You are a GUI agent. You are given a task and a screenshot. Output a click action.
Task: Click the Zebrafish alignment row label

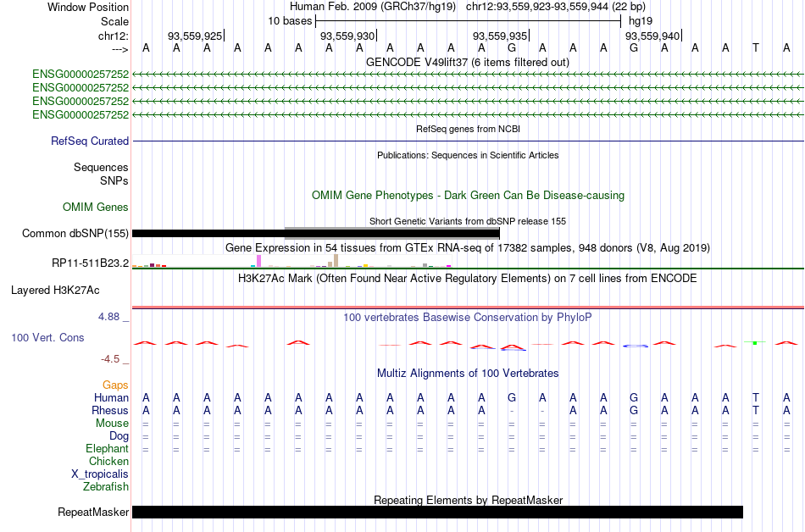(x=106, y=486)
